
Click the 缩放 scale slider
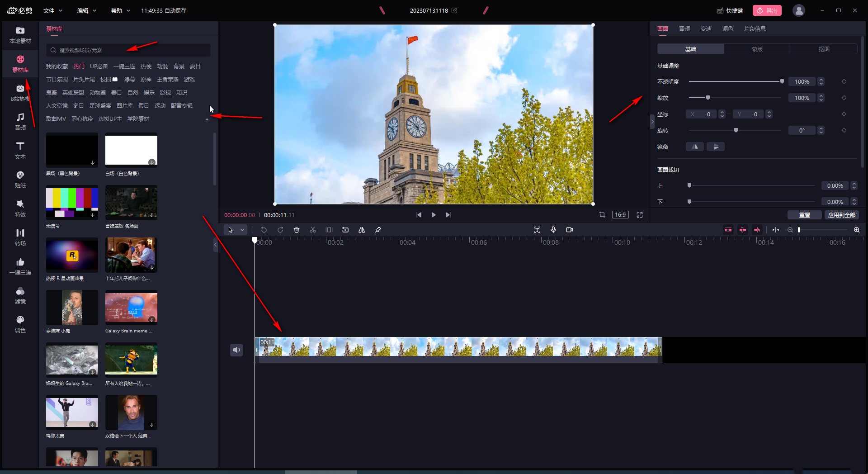click(x=735, y=98)
